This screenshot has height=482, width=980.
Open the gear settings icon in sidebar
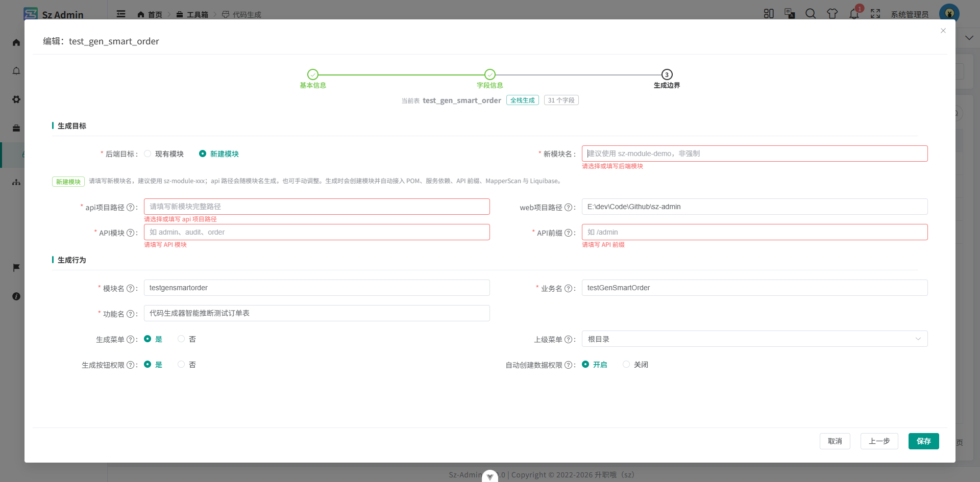point(16,99)
